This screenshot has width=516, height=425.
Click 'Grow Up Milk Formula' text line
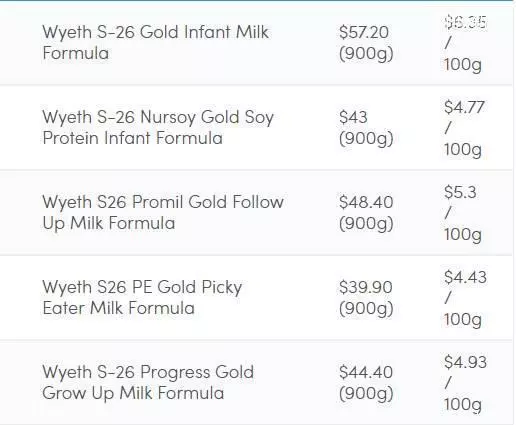[x=133, y=393]
